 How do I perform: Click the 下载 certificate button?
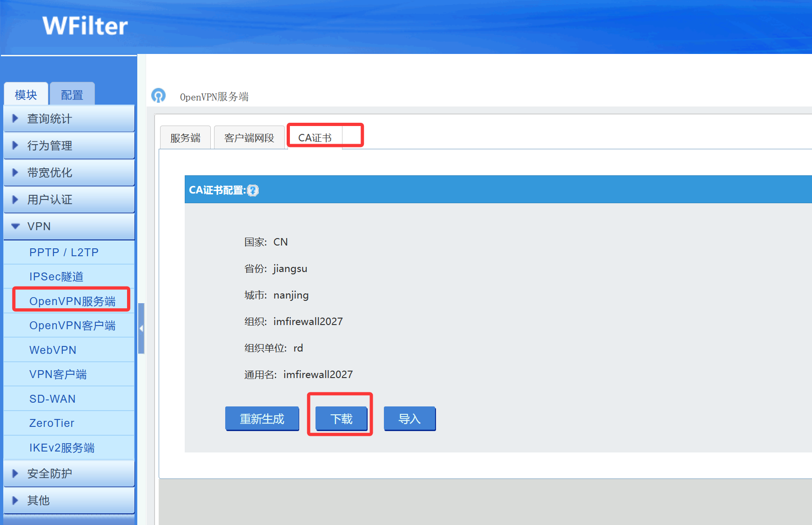[x=342, y=419]
